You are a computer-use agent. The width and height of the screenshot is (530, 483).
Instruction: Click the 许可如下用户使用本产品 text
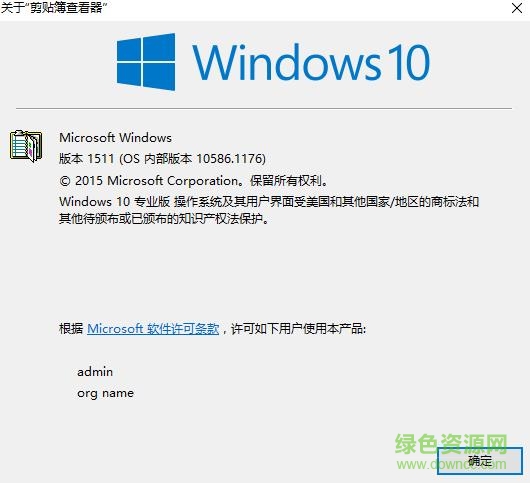click(x=299, y=329)
